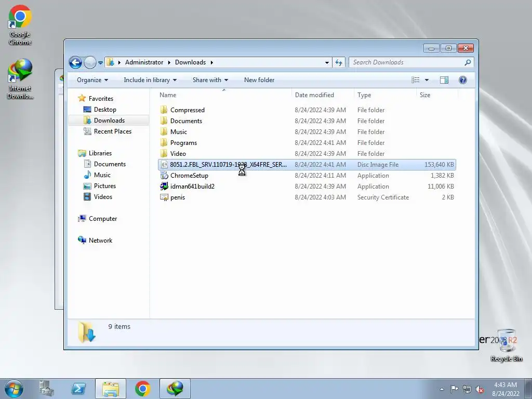The image size is (532, 399).
Task: Select the Music folder in file list
Action: (x=179, y=132)
